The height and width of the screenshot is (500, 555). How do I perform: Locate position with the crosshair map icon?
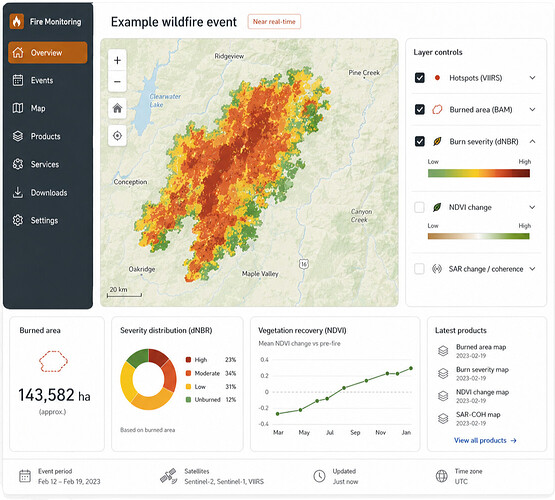click(x=117, y=136)
